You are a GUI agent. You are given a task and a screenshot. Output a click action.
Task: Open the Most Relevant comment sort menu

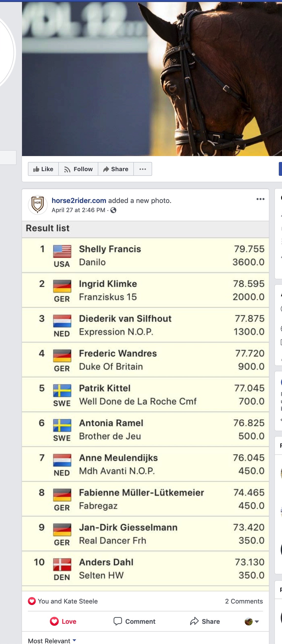52,641
